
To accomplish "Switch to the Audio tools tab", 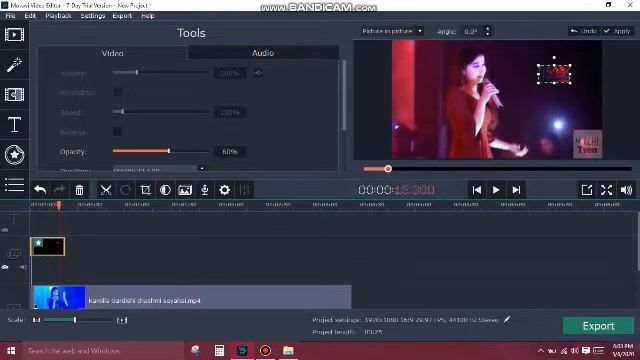I will (x=263, y=53).
